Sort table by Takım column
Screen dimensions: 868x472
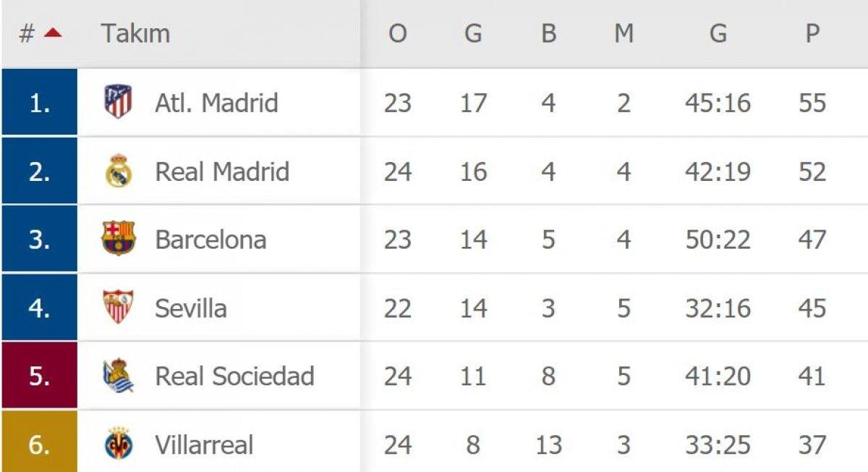click(x=135, y=33)
